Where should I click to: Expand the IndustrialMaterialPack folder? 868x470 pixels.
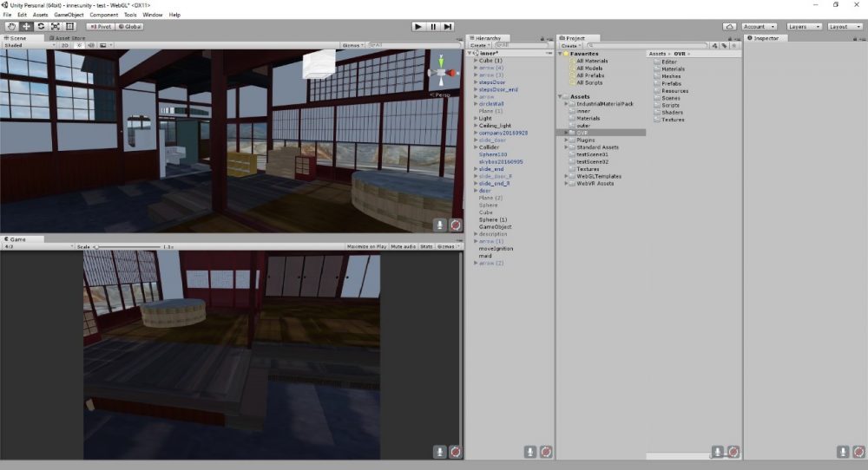tap(568, 103)
